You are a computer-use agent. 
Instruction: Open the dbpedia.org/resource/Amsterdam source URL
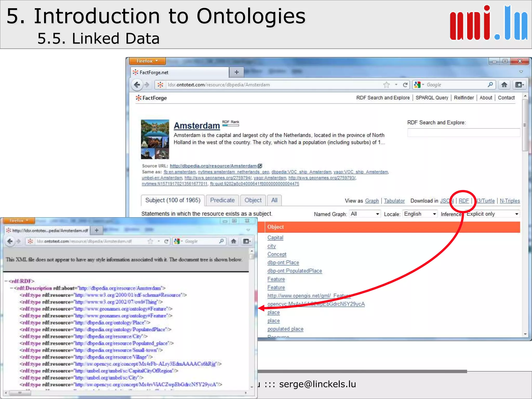(x=213, y=166)
